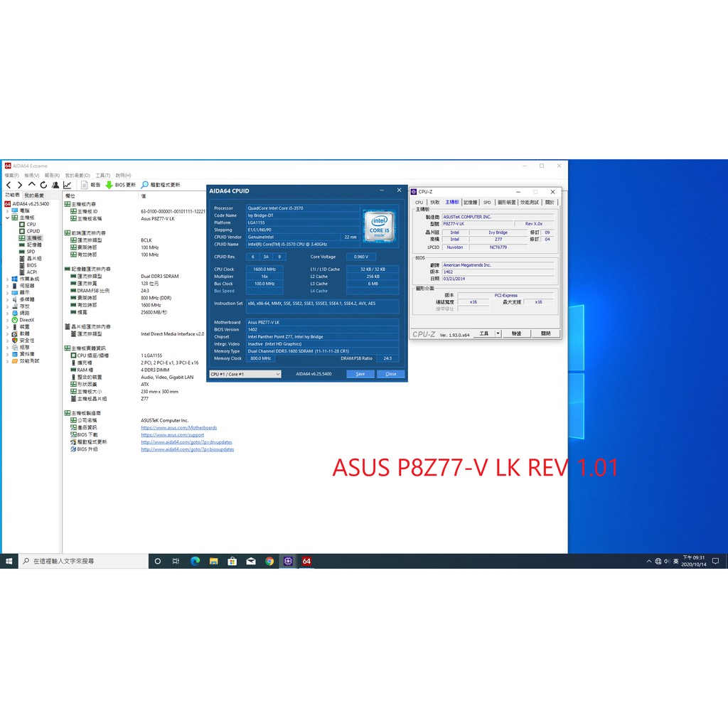728x728 pixels.
Task: Click the up arrow in AIDA64 toolbar
Action: pos(31,185)
